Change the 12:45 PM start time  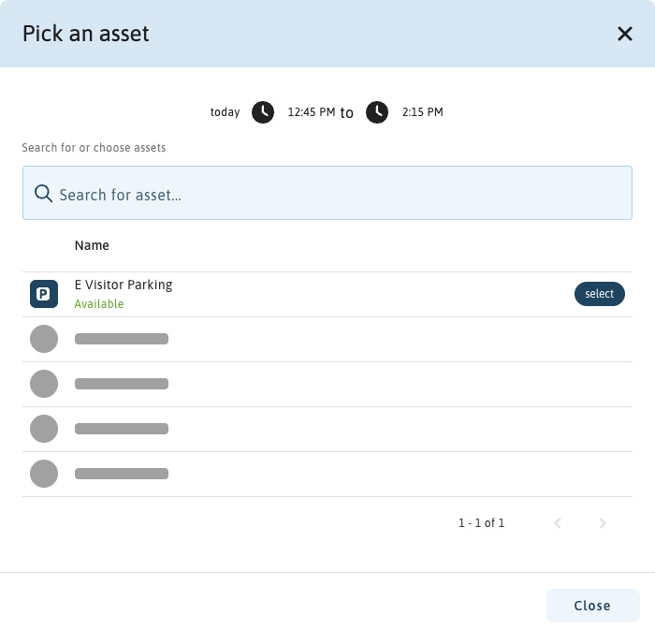[311, 112]
